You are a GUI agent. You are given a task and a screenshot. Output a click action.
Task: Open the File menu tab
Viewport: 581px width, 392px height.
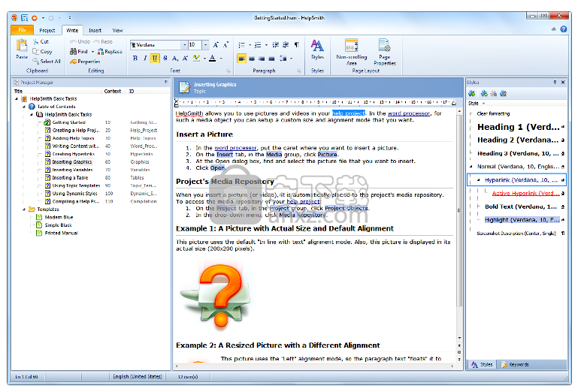23,30
